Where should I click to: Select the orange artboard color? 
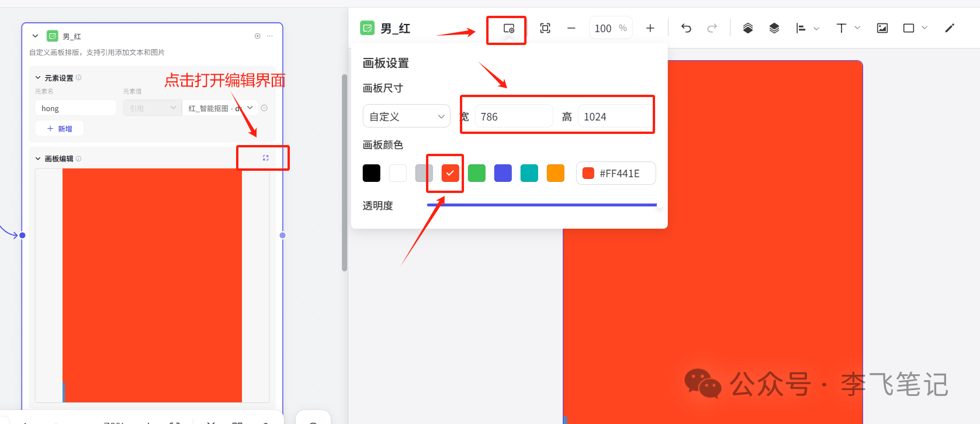(556, 173)
